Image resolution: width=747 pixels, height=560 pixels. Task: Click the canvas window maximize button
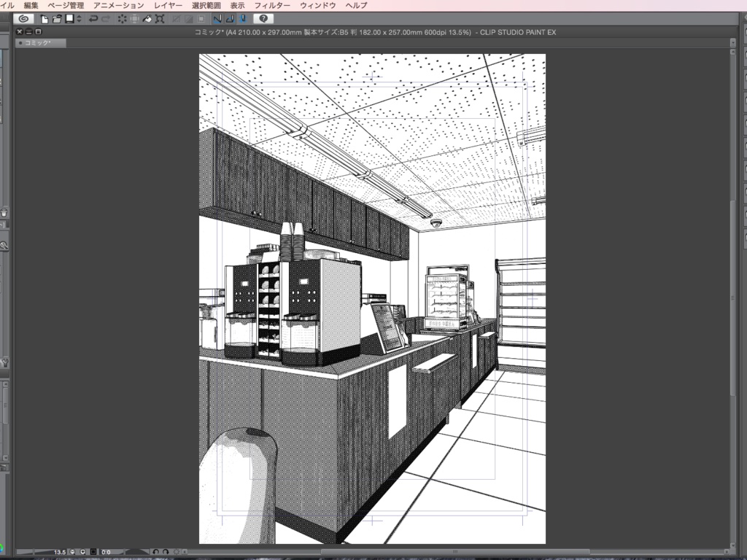click(38, 31)
